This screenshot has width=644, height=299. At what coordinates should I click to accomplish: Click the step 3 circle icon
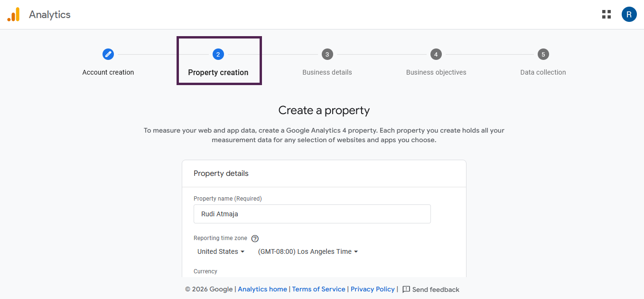coord(327,54)
